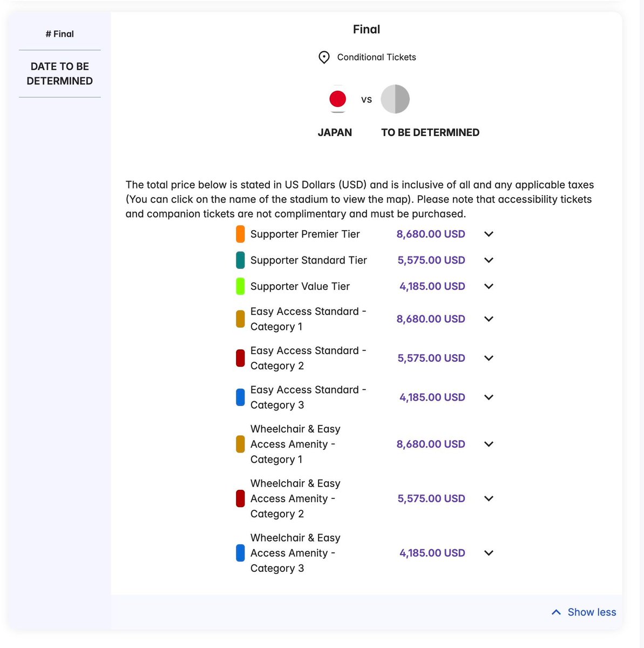Expand Wheelchair & Easy Access Amenity Category 2
The height and width of the screenshot is (648, 644).
[489, 498]
